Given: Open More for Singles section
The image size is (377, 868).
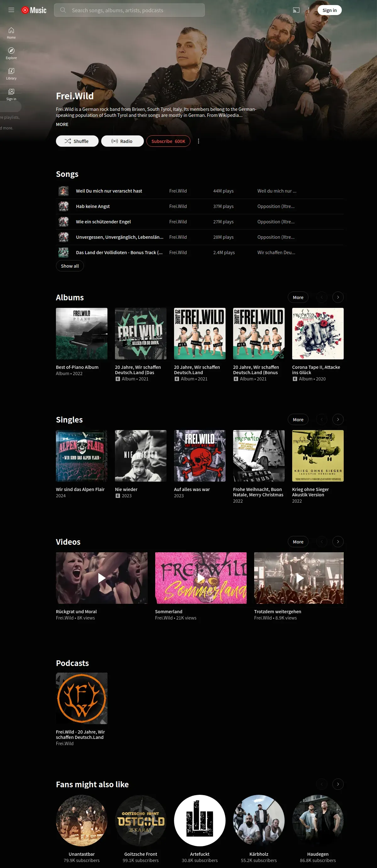Looking at the screenshot, I should (298, 419).
